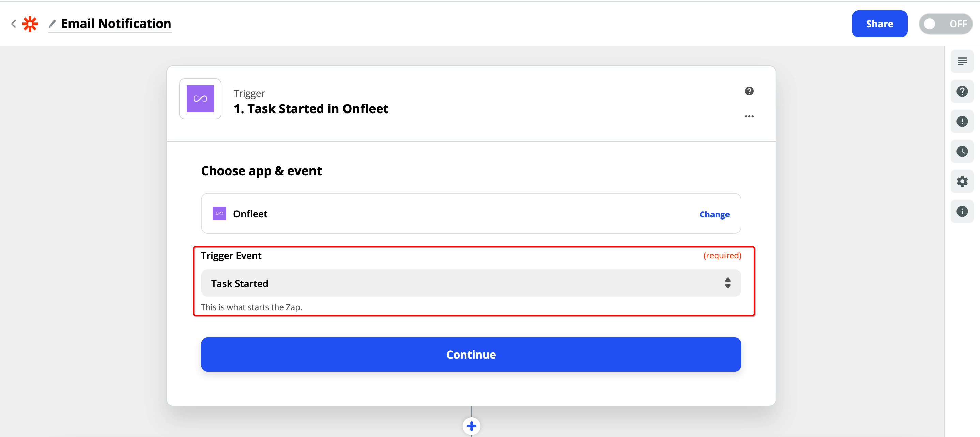Click the up-down arrows on Trigger Event selector

point(728,283)
